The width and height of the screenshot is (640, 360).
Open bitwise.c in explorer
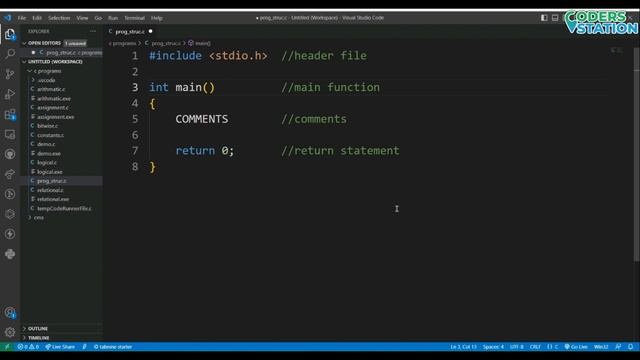pos(47,126)
